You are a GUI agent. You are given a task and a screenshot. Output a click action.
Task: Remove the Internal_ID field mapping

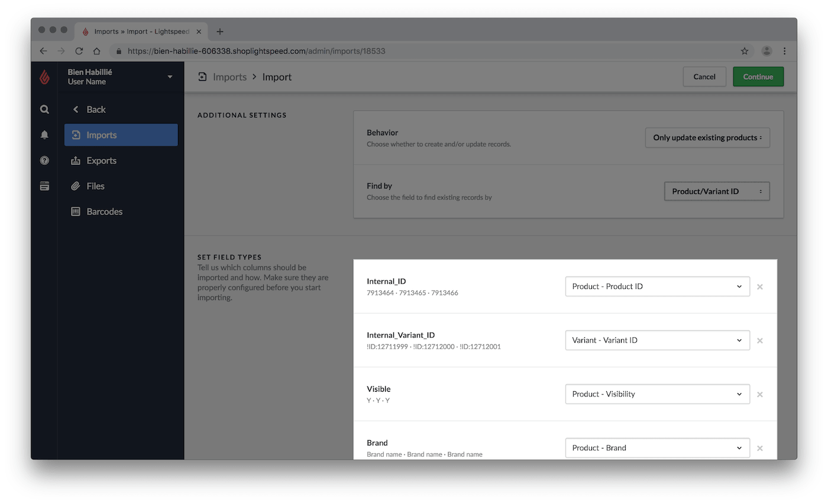coord(760,287)
